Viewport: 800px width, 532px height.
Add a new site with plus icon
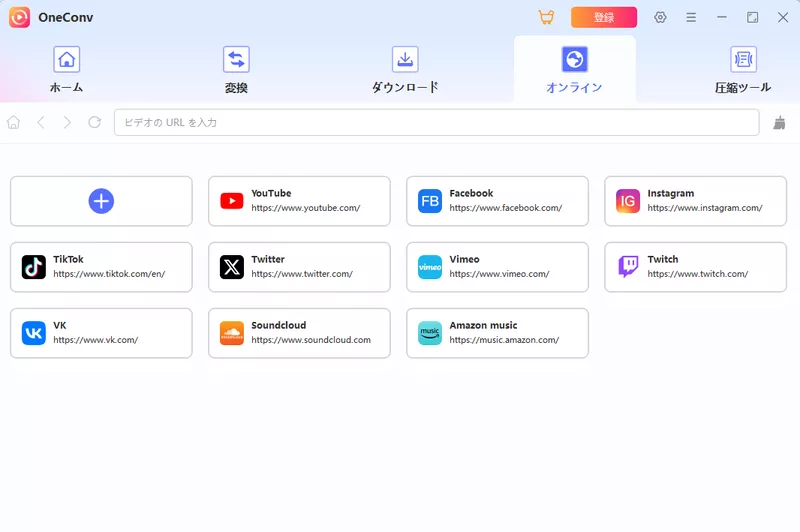coord(101,201)
